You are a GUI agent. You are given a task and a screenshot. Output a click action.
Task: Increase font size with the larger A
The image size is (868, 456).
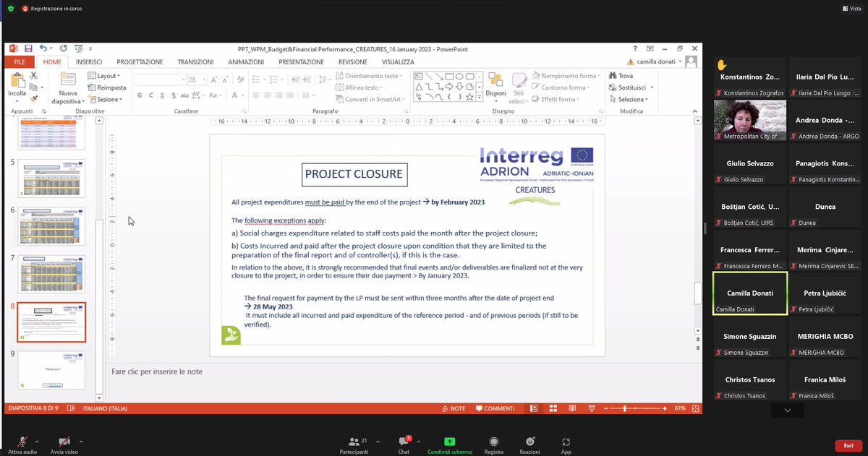(x=213, y=79)
